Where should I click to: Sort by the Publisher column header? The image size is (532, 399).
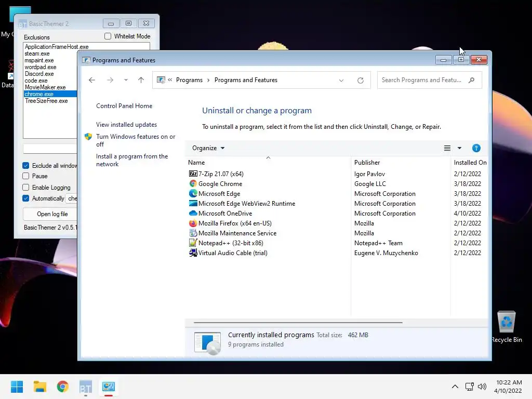click(401, 163)
